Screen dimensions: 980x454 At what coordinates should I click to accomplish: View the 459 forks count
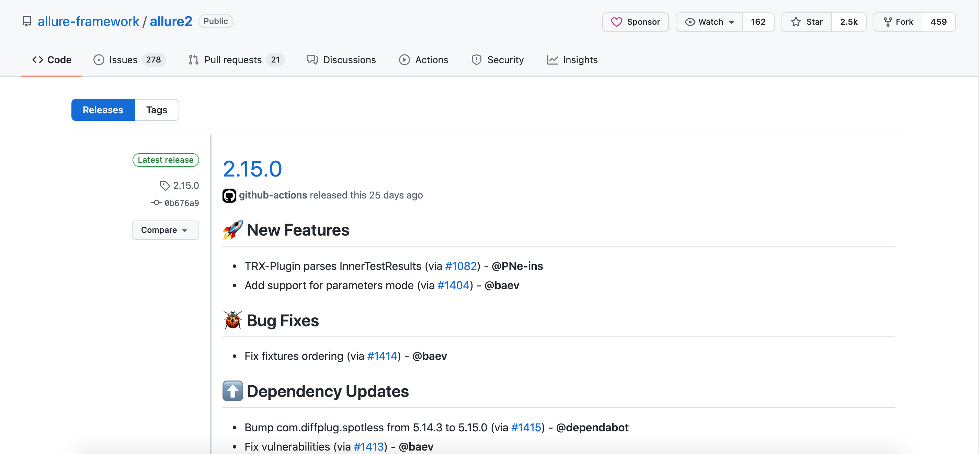[938, 22]
